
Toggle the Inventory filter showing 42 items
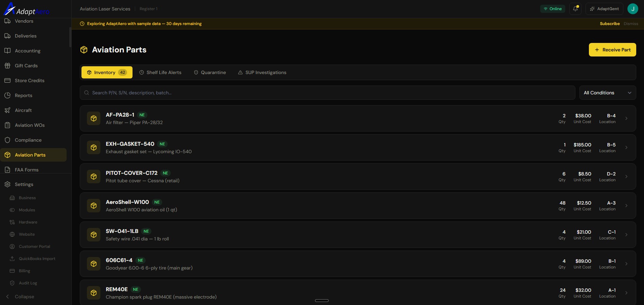(x=106, y=72)
